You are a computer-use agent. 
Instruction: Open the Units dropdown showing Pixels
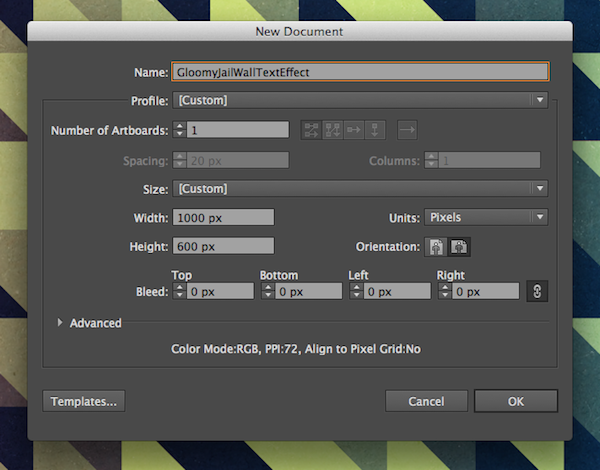point(485,217)
